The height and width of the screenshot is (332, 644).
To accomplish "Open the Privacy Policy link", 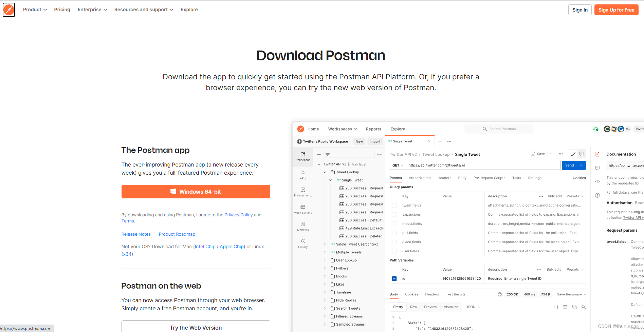I will click(239, 215).
